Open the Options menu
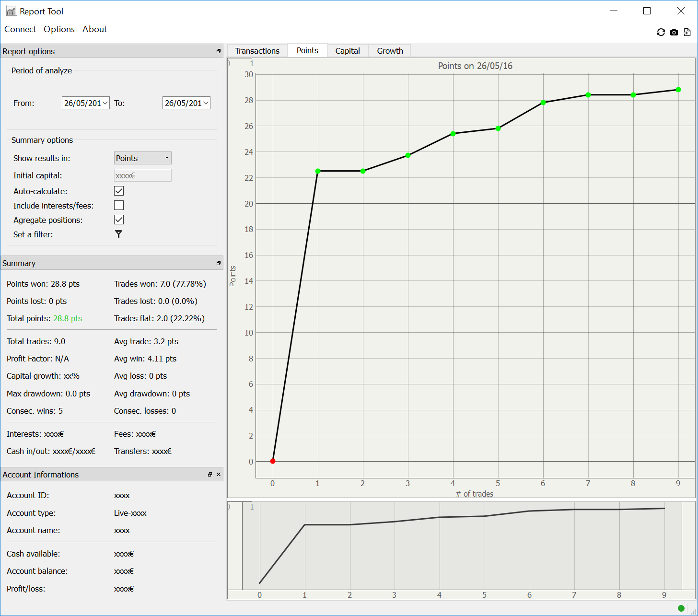Screen dimensions: 698x616 pos(59,29)
